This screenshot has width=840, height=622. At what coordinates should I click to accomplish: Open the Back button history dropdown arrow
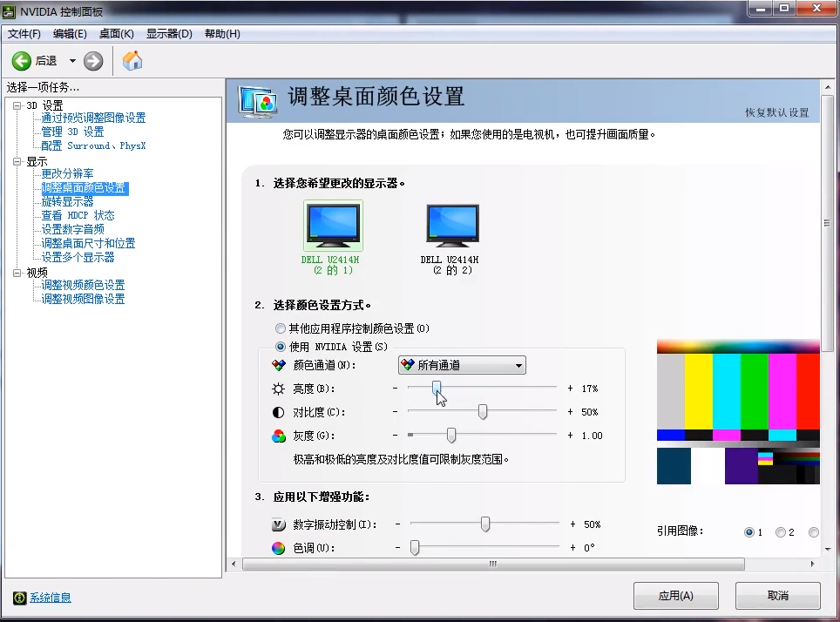click(72, 61)
